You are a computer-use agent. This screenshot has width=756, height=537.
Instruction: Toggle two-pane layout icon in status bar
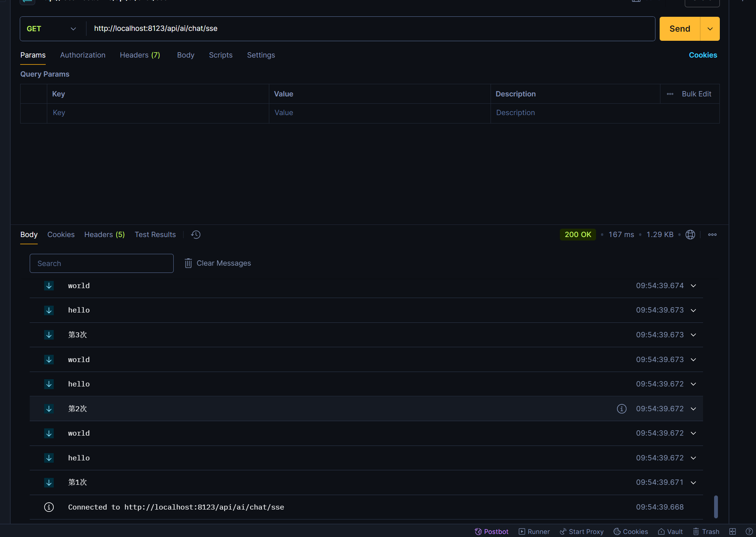click(x=732, y=531)
